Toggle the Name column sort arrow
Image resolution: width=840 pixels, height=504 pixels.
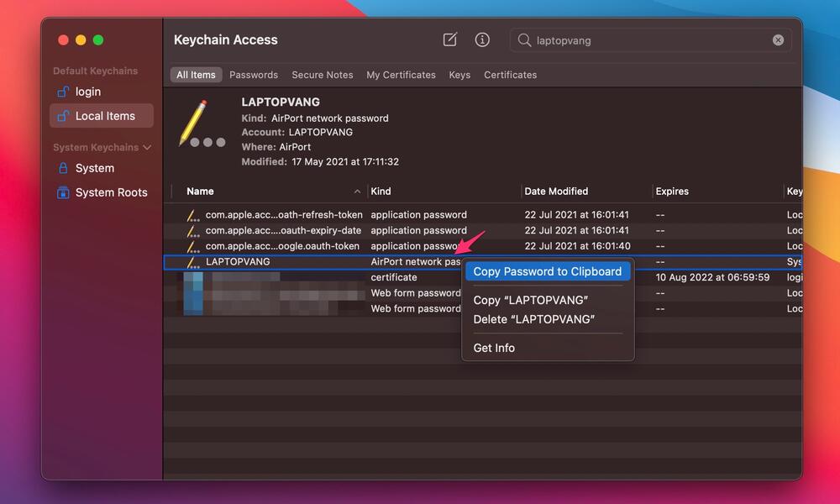tap(357, 192)
